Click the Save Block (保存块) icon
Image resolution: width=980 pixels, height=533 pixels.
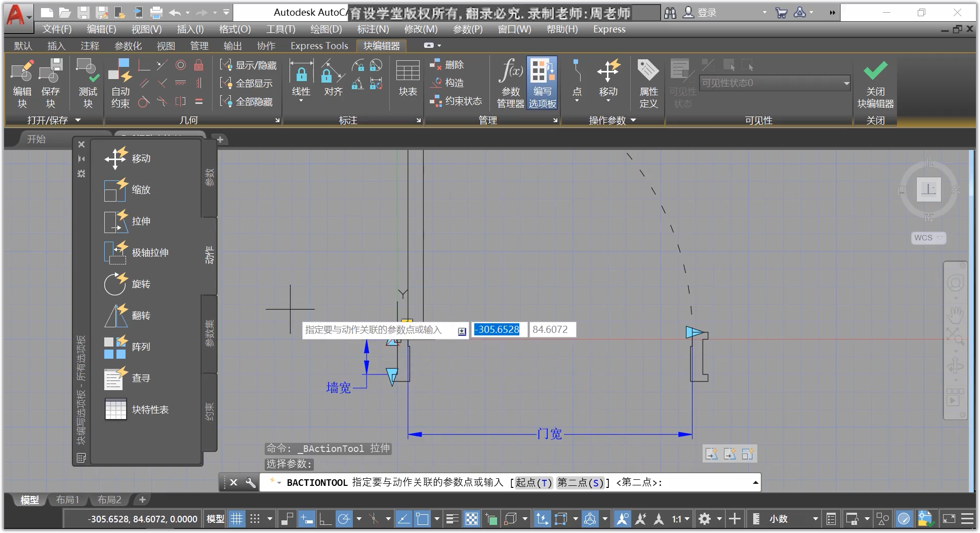50,83
